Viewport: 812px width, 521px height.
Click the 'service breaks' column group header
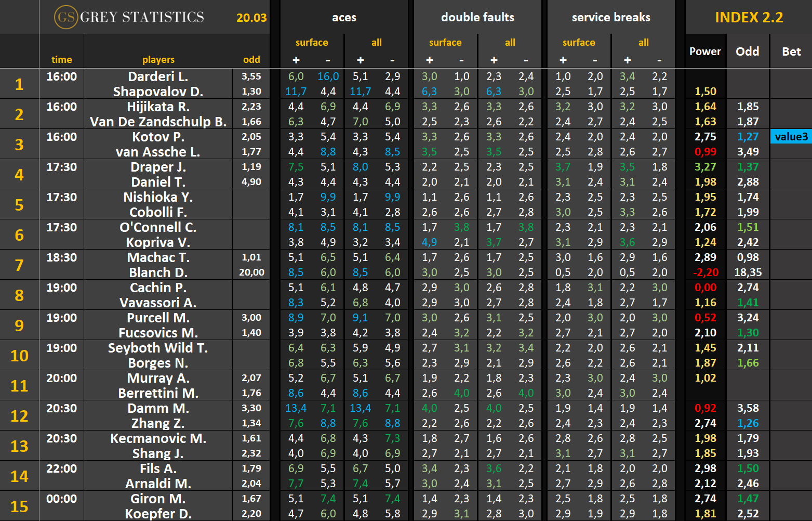(x=611, y=17)
